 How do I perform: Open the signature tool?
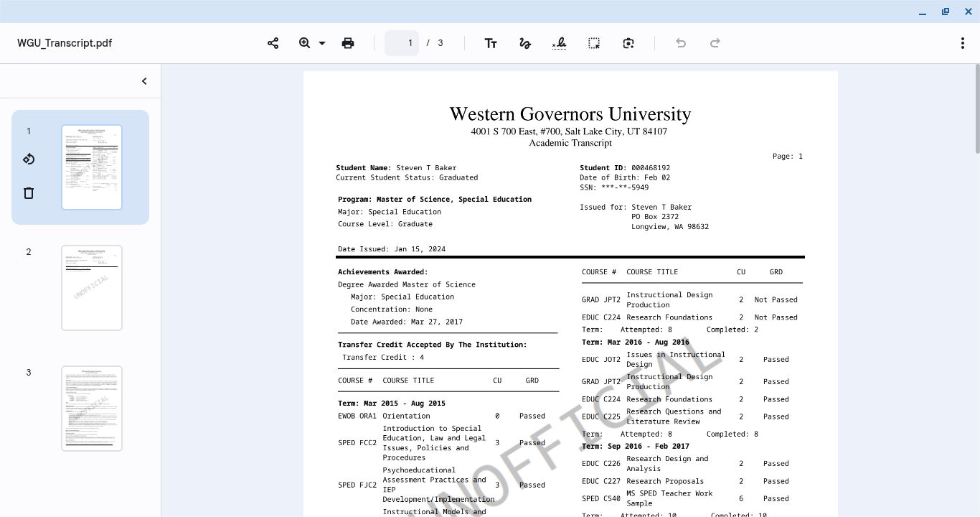(x=560, y=43)
